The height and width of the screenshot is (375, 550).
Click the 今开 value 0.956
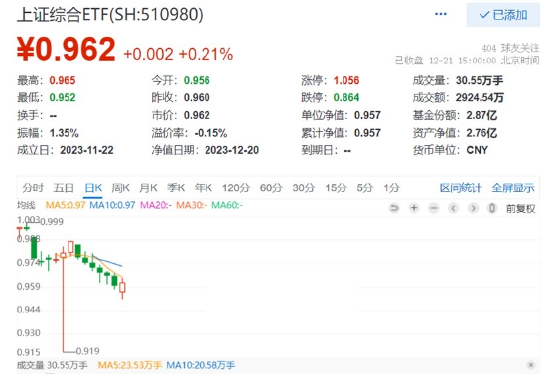197,80
